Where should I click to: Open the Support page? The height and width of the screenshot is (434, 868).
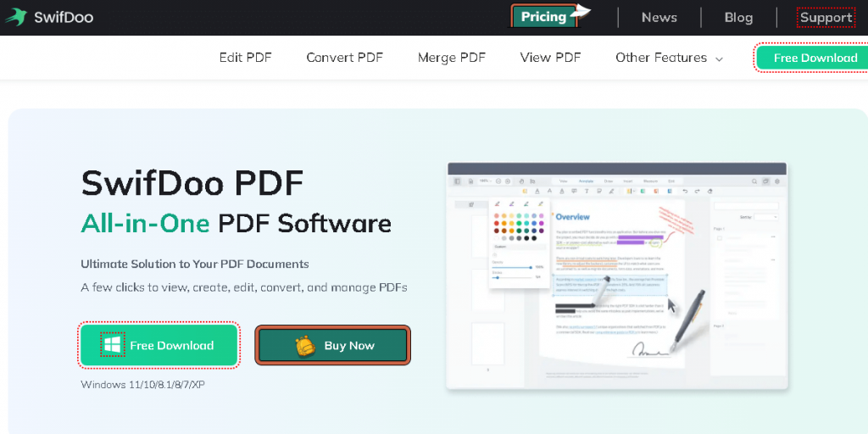(x=826, y=18)
